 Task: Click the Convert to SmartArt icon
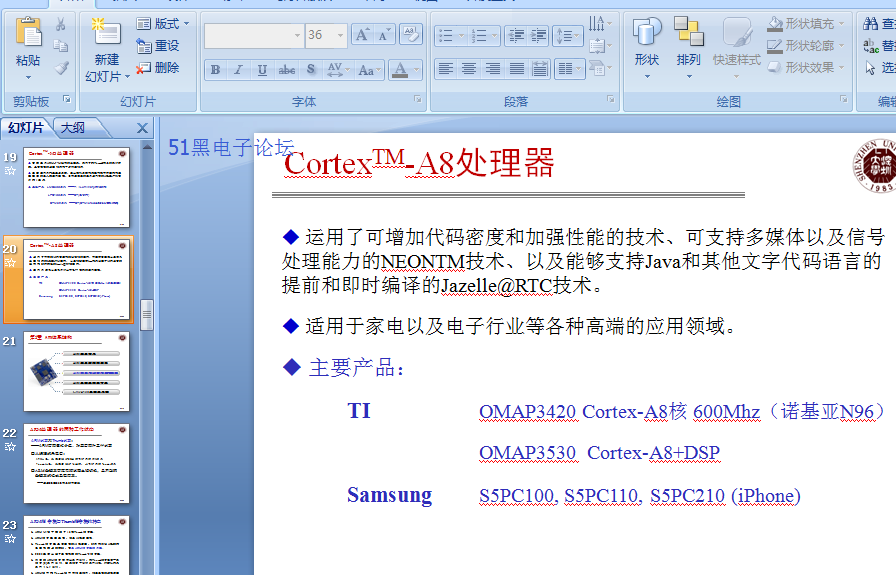click(x=600, y=68)
